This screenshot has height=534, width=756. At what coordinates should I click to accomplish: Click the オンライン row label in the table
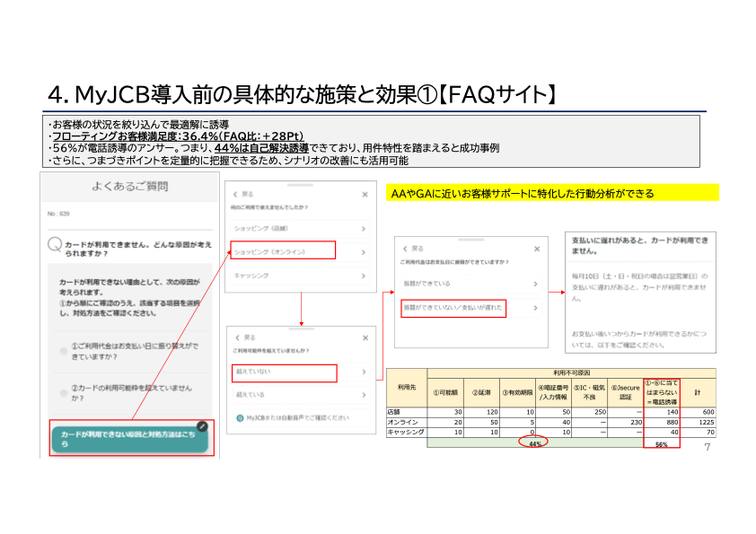click(x=407, y=422)
